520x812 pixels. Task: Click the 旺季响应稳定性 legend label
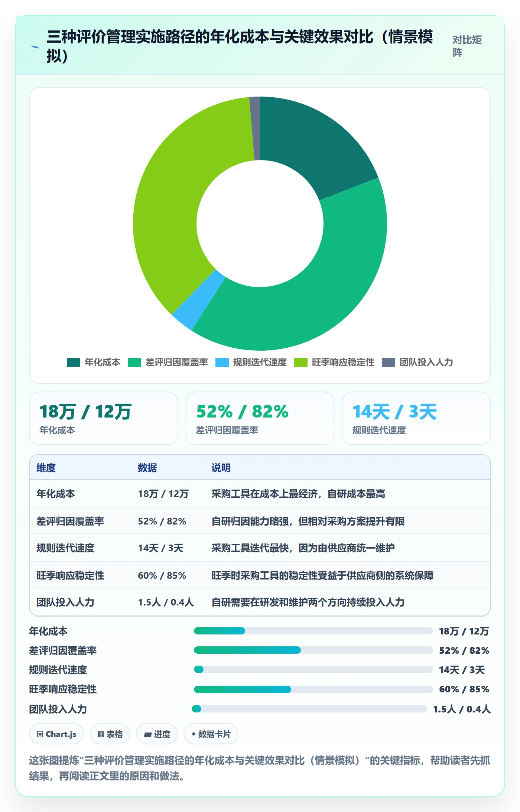[343, 362]
